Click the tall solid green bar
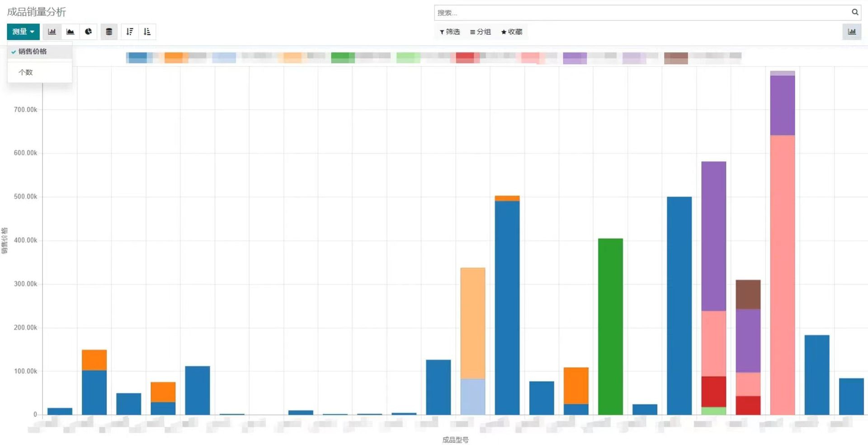The width and height of the screenshot is (868, 445). 610,326
